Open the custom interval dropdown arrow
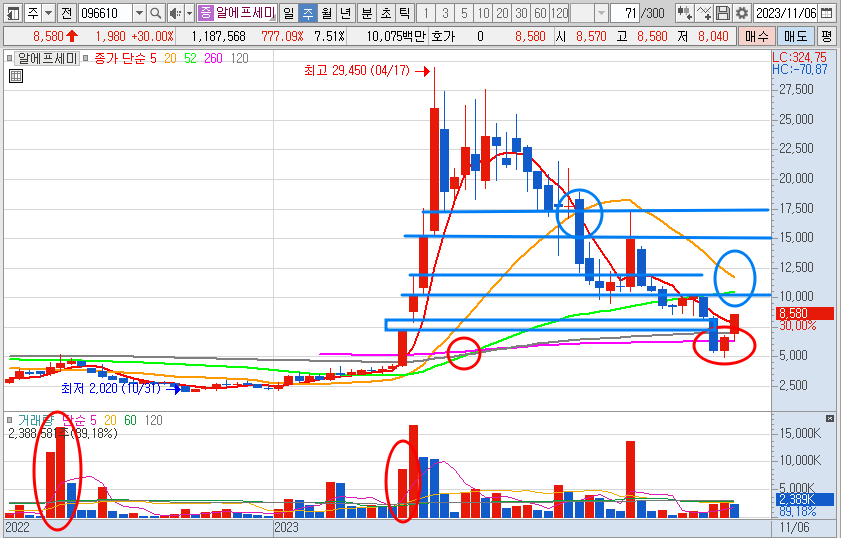Image resolution: width=841 pixels, height=538 pixels. click(601, 13)
